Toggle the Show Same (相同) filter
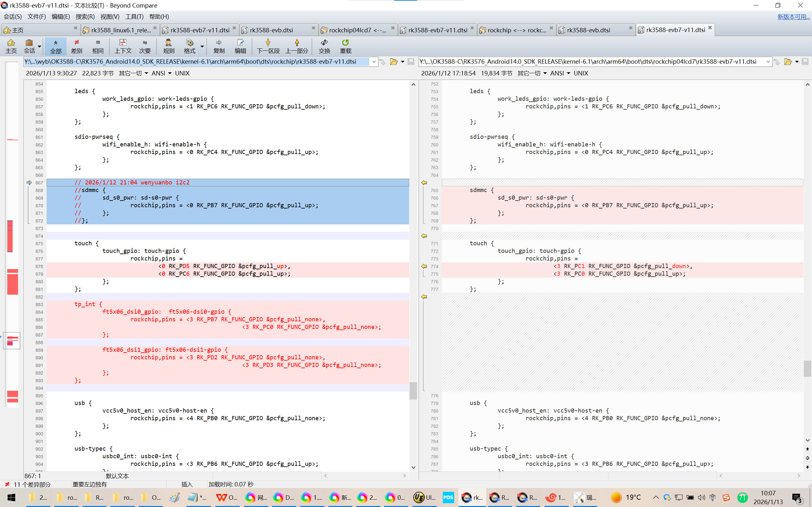 point(98,46)
